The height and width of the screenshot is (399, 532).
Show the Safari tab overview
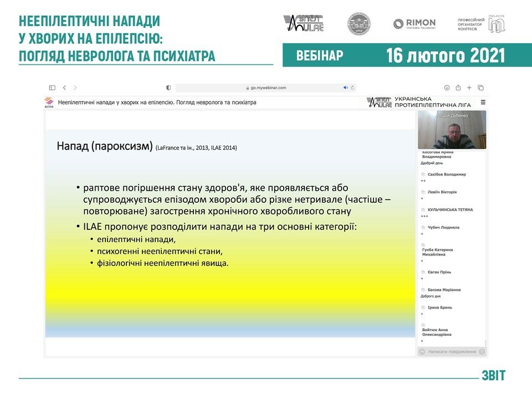(480, 88)
